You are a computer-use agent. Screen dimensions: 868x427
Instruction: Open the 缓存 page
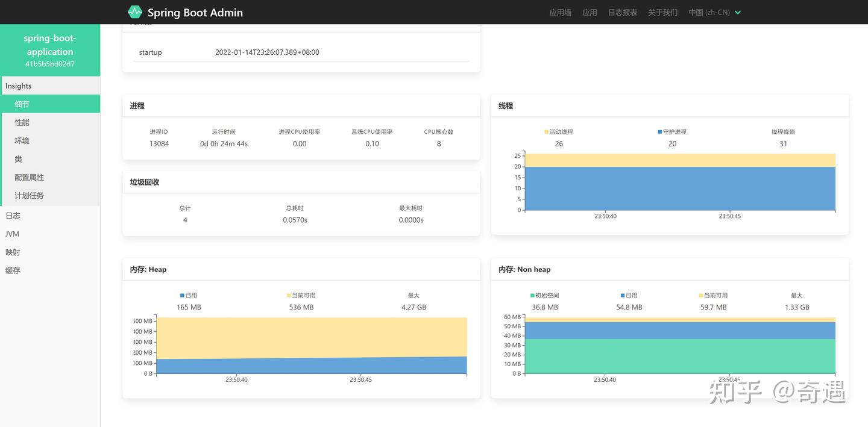(x=13, y=270)
